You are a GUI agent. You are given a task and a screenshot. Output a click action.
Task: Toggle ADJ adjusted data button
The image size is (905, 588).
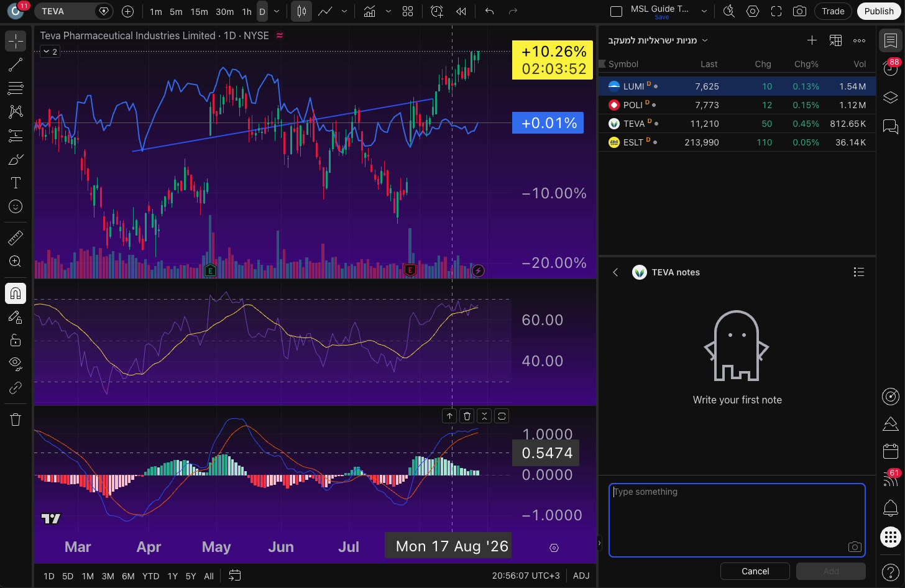pos(581,576)
